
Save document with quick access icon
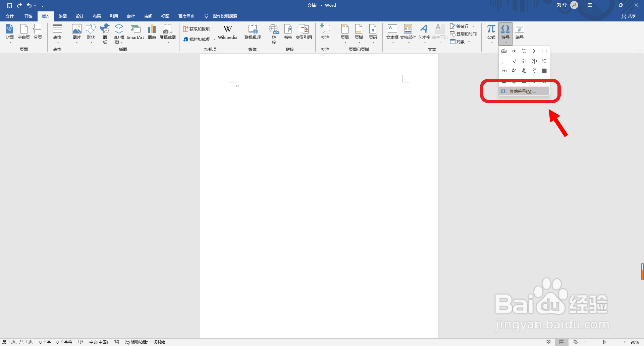10,5
